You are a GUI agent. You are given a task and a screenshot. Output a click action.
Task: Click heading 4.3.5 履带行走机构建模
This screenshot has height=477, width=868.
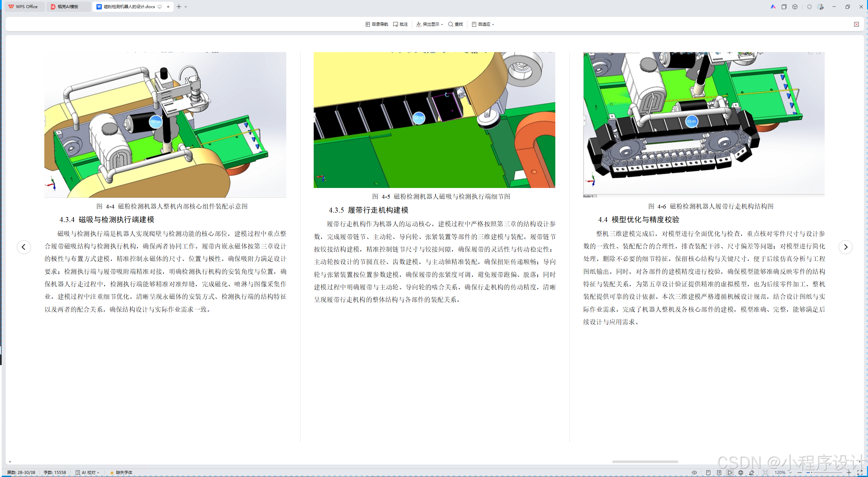point(369,210)
